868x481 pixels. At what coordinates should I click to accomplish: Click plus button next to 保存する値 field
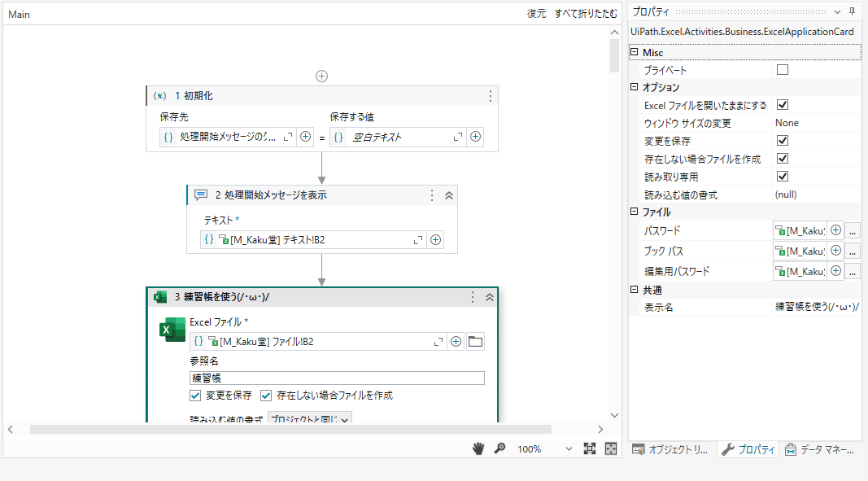pos(476,136)
